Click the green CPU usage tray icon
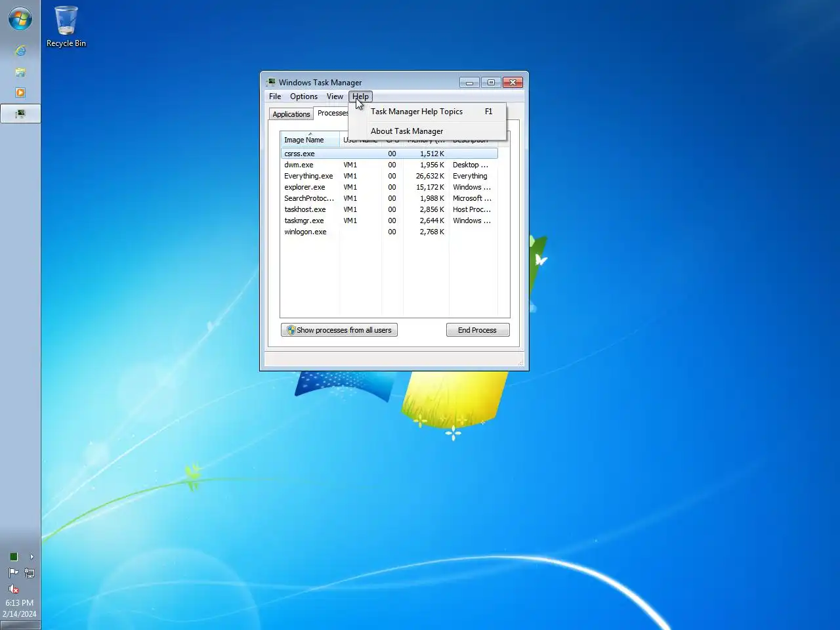This screenshot has width=840, height=630. [x=13, y=556]
